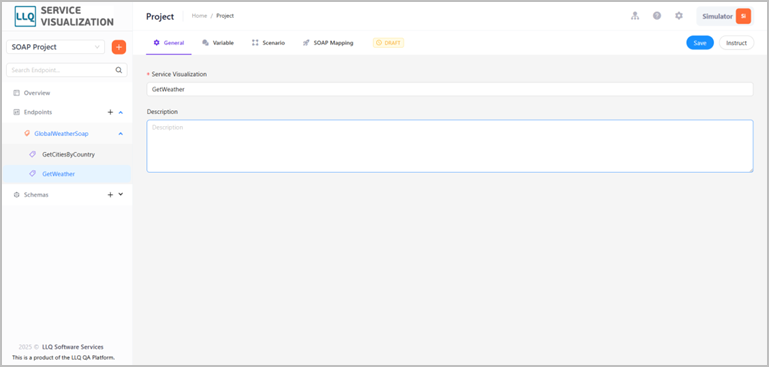This screenshot has height=367, width=769.
Task: Open the settings gear icon
Action: 679,16
